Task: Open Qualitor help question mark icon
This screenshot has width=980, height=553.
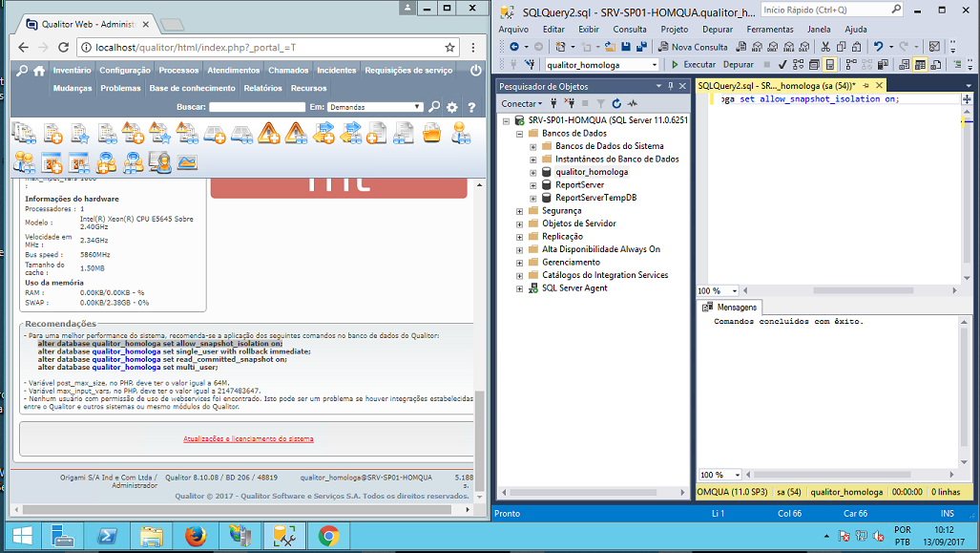Action: pyautogui.click(x=471, y=108)
